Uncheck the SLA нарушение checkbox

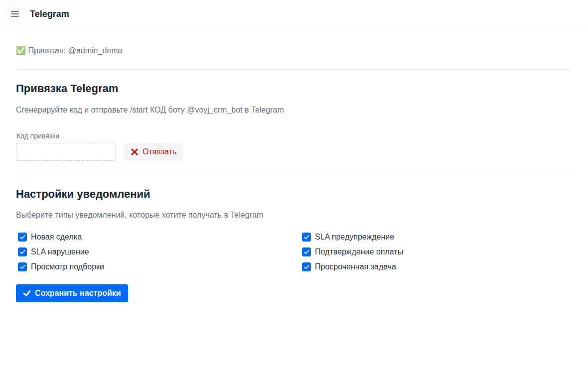click(22, 252)
